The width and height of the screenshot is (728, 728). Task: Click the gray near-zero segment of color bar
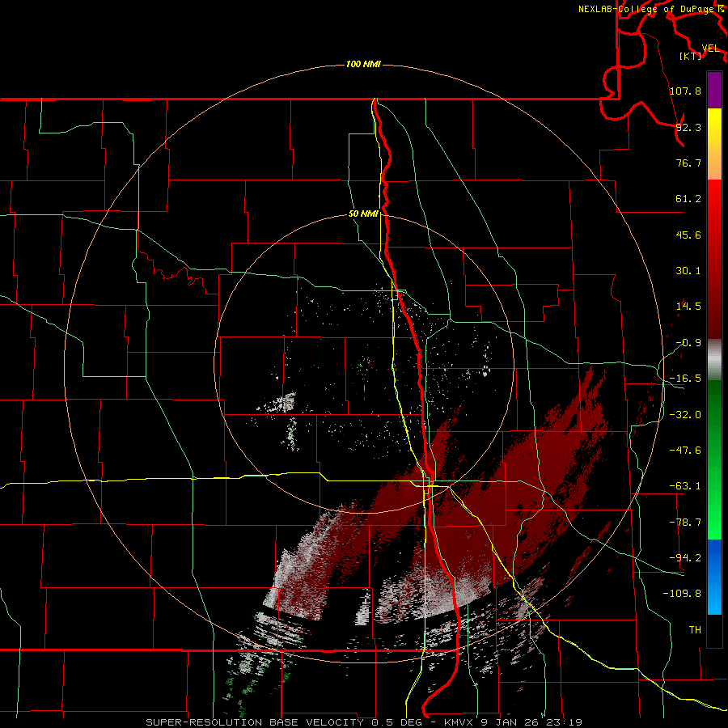click(714, 360)
